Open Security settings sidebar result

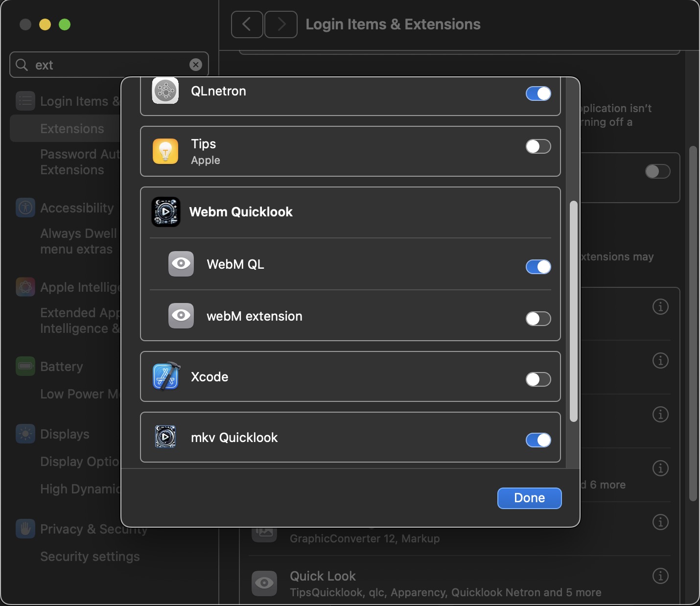coord(90,557)
